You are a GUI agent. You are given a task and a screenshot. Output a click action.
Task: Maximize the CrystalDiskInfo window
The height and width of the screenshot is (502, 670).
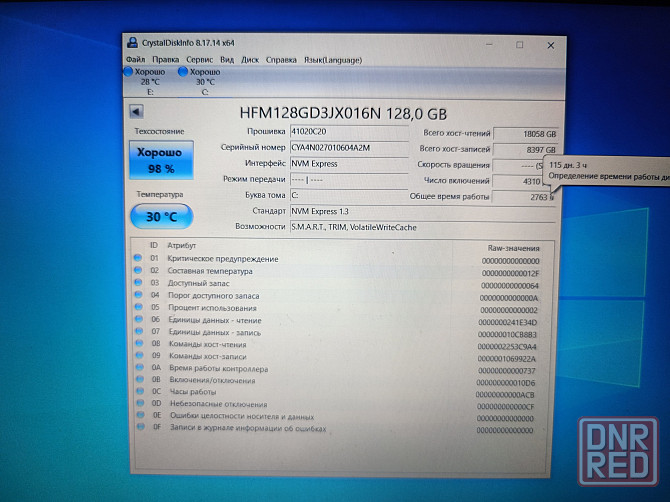tap(520, 45)
